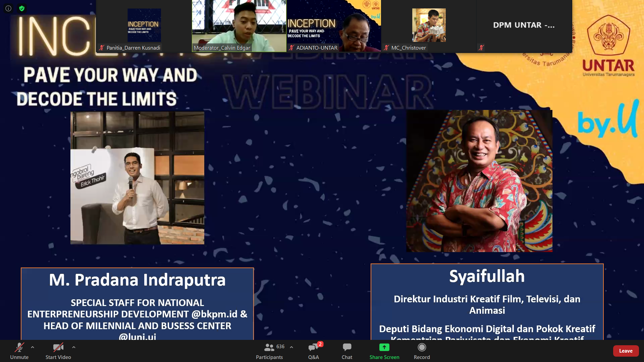Screen dimensions: 644x362
Task: Open the meeting information icon
Action: 8,8
